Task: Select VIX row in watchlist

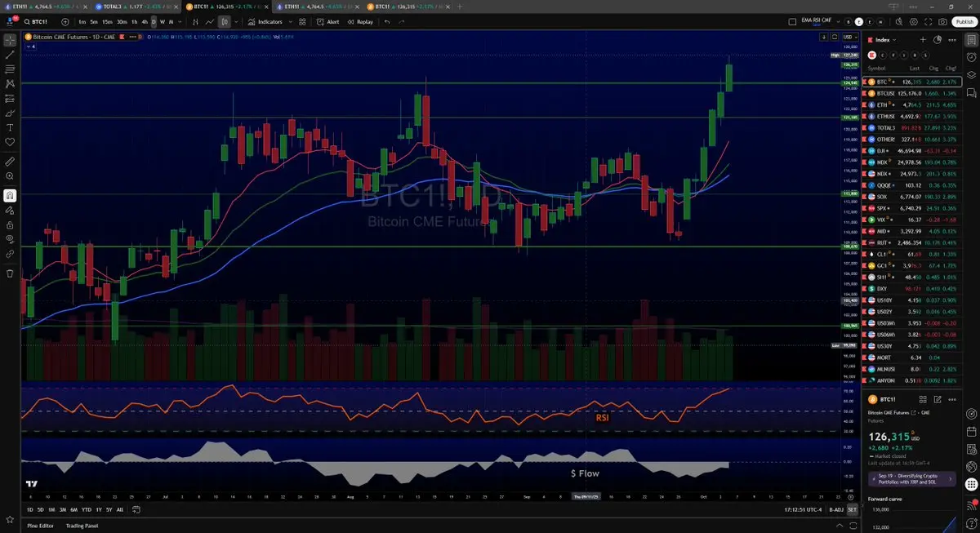Action: pos(912,220)
